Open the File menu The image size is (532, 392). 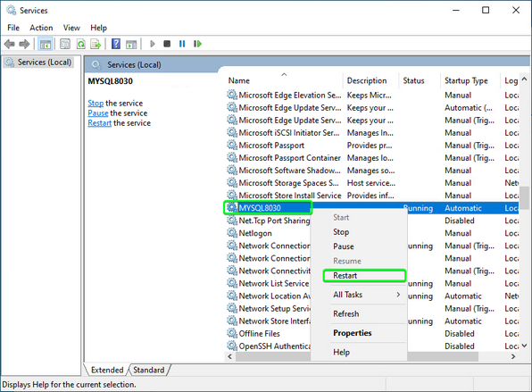click(13, 28)
